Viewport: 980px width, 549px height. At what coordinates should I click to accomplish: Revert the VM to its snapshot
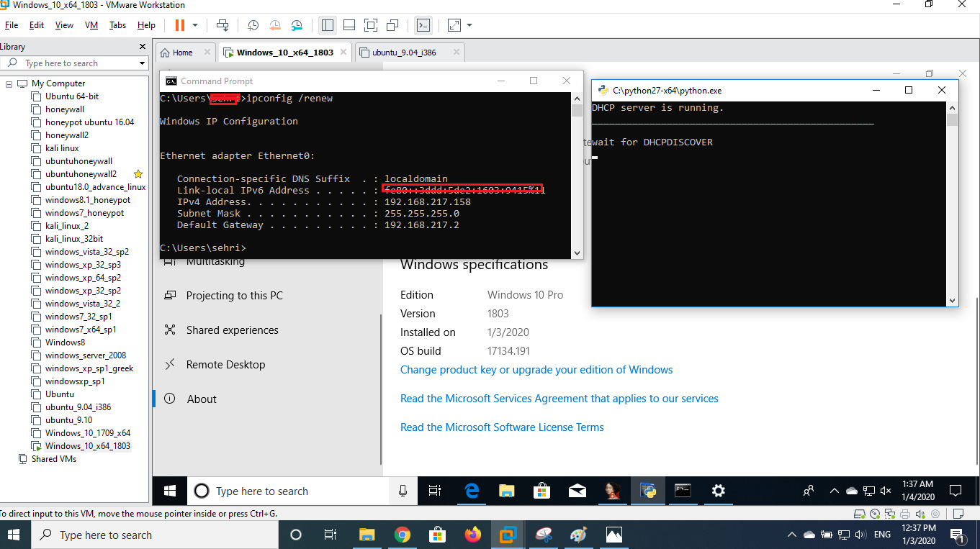coord(275,25)
